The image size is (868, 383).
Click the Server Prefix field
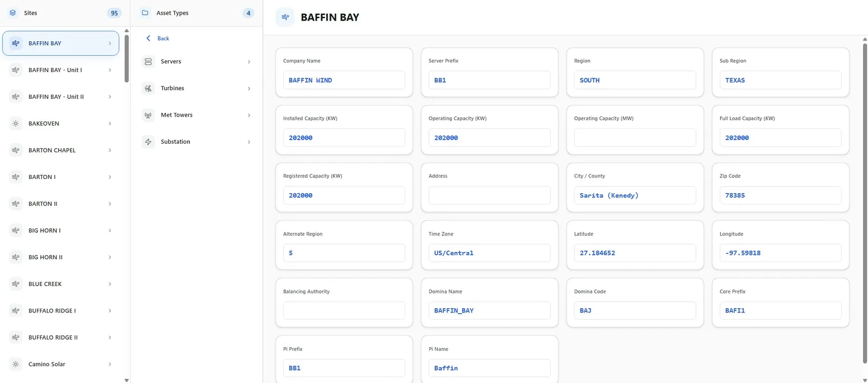pyautogui.click(x=489, y=80)
